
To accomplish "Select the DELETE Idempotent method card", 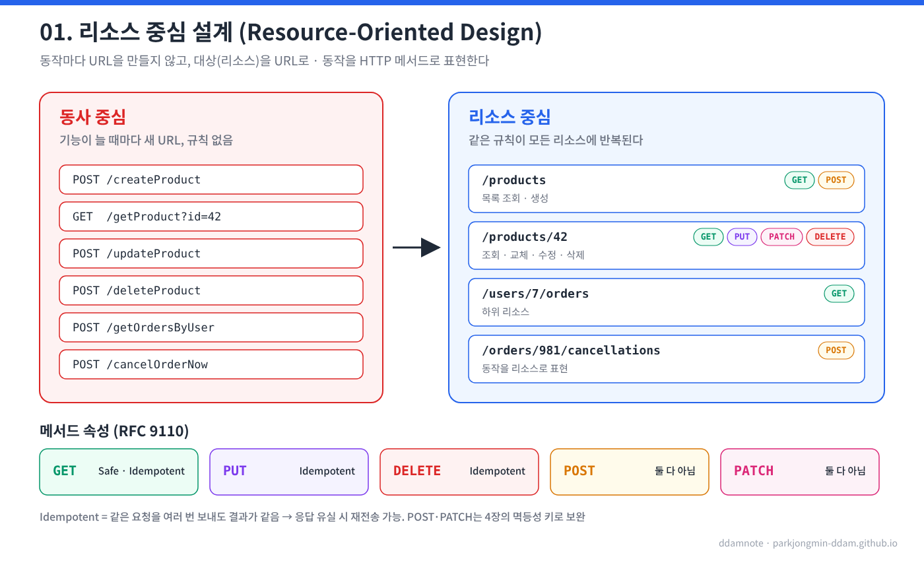I will click(459, 472).
